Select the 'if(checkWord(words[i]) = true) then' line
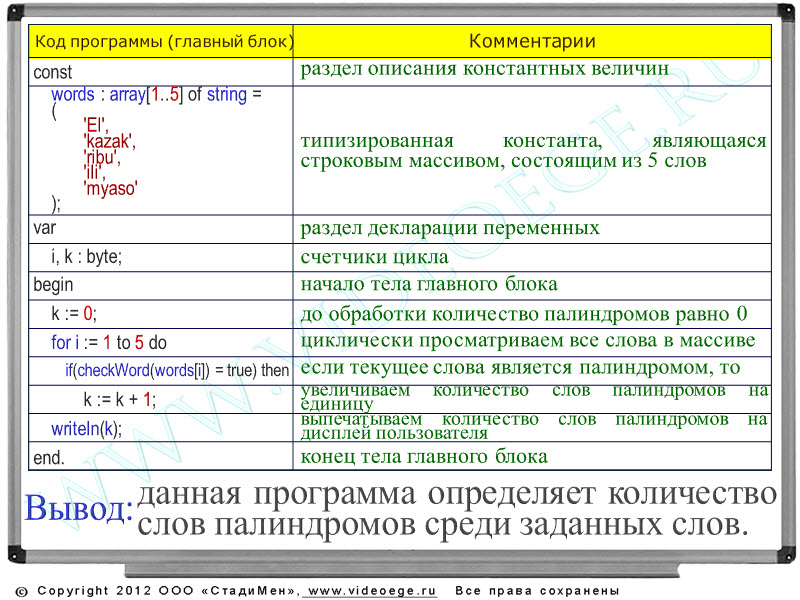 (177, 370)
